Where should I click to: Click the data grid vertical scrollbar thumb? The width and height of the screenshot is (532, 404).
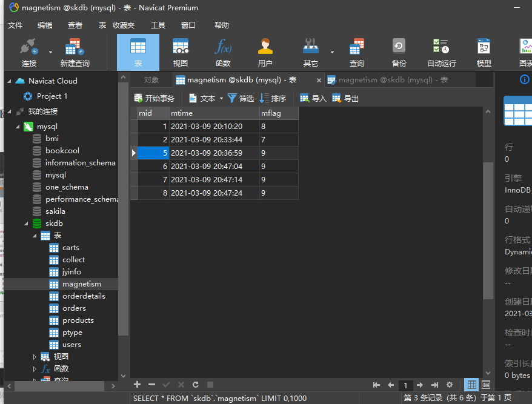[488, 231]
